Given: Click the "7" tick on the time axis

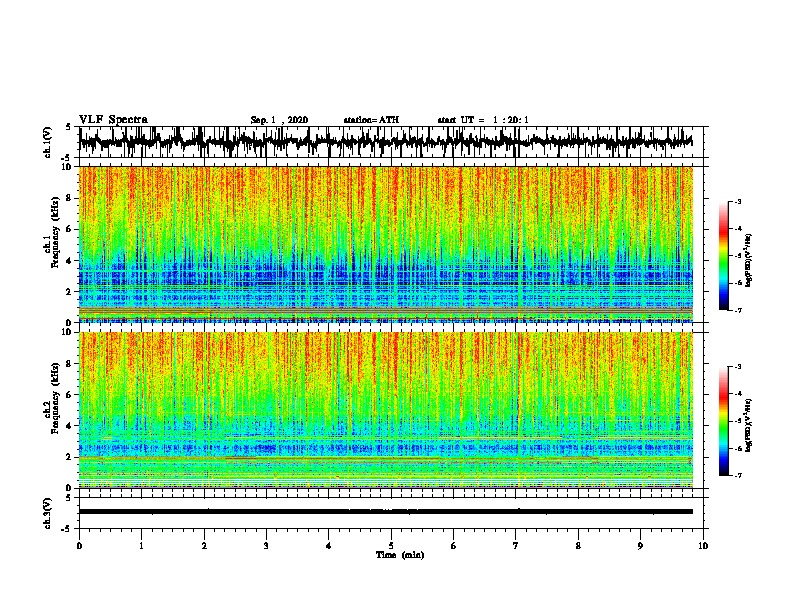Looking at the screenshot, I should pos(516,546).
